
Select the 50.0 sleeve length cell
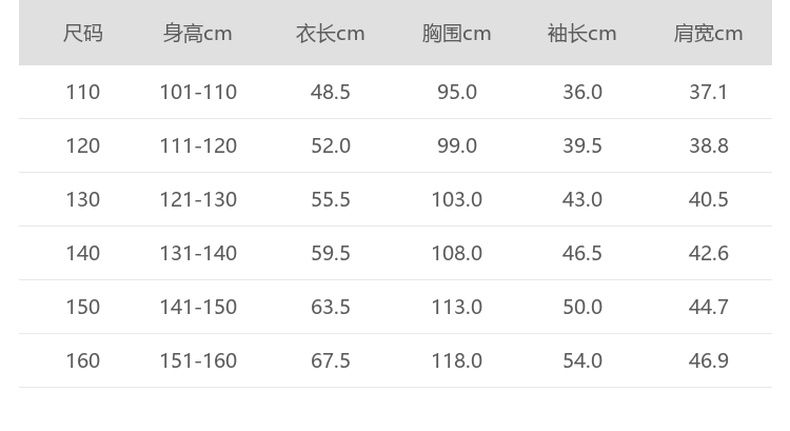(x=582, y=307)
